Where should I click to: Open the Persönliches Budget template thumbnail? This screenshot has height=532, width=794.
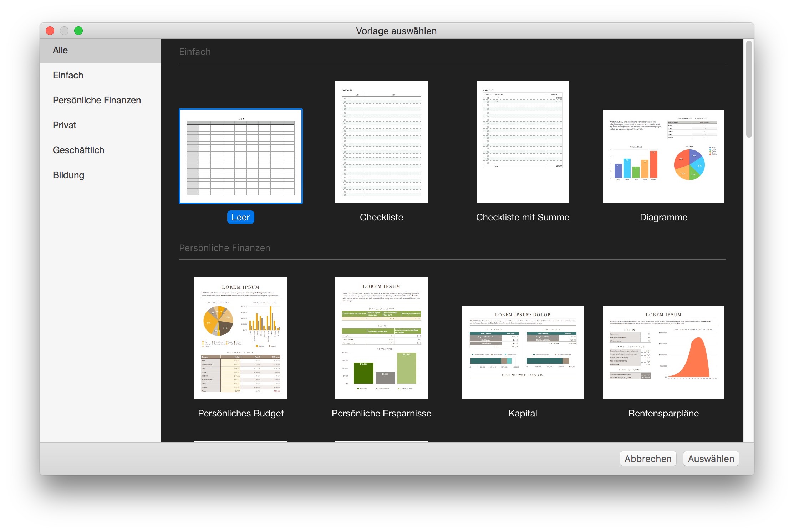coord(240,338)
